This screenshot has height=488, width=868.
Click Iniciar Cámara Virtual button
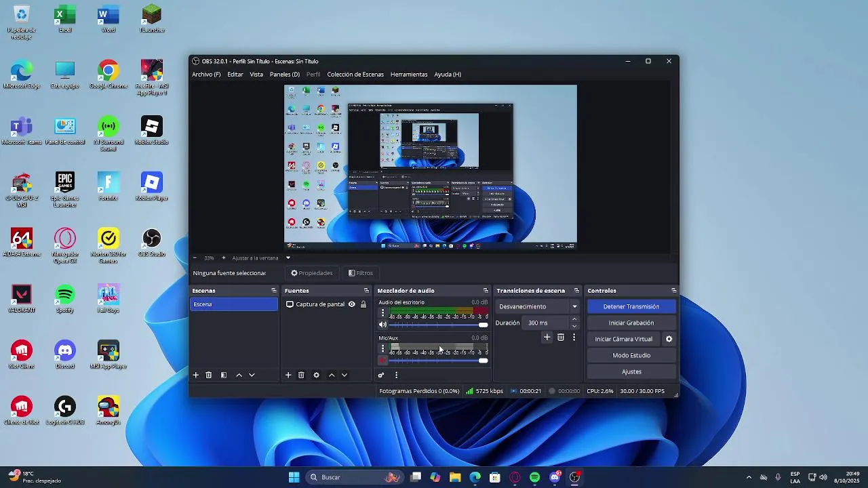click(x=624, y=339)
